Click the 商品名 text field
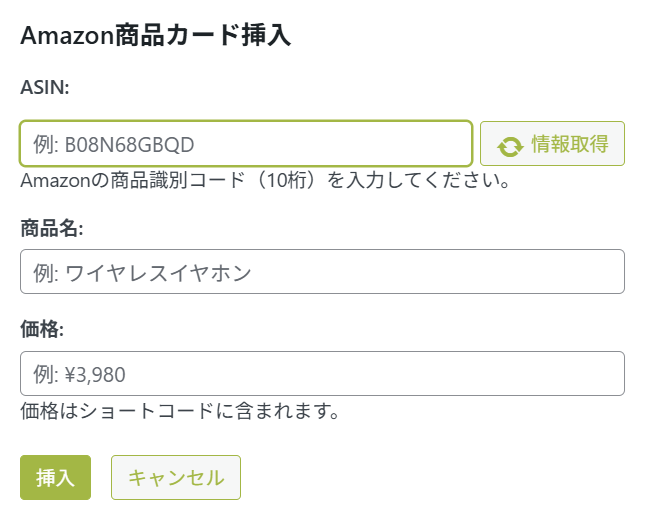 pos(322,272)
